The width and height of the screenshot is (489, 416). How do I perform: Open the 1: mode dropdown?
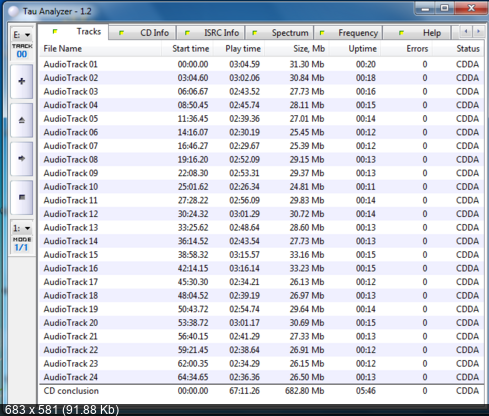(x=22, y=228)
